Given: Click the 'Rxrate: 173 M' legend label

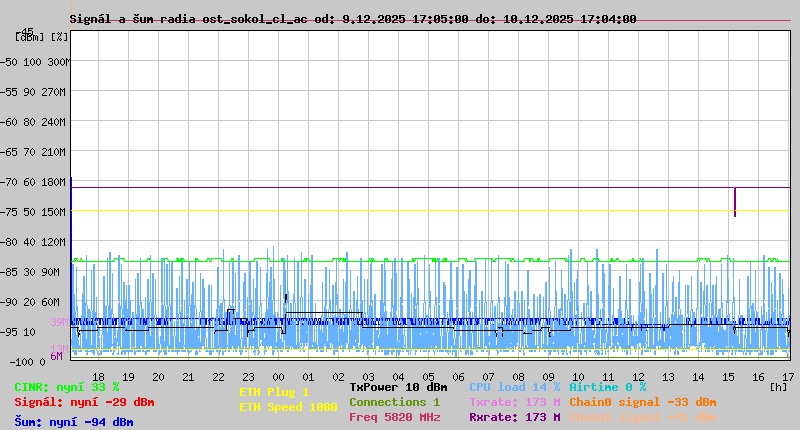Looking at the screenshot, I should [515, 417].
